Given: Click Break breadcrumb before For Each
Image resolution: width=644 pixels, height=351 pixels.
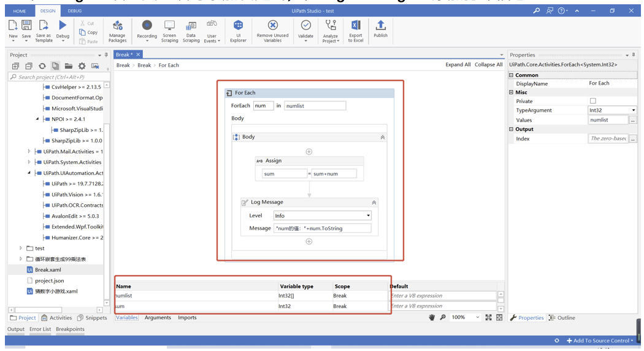Looking at the screenshot, I should point(144,65).
